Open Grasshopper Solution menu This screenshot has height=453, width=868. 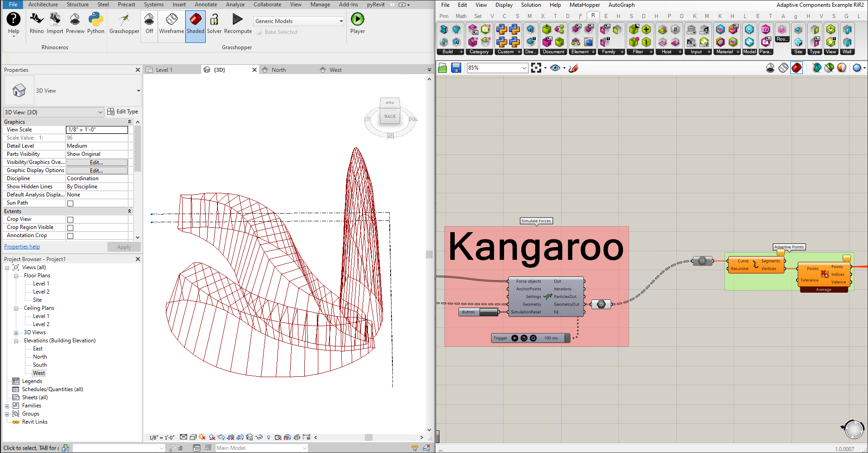coord(531,5)
